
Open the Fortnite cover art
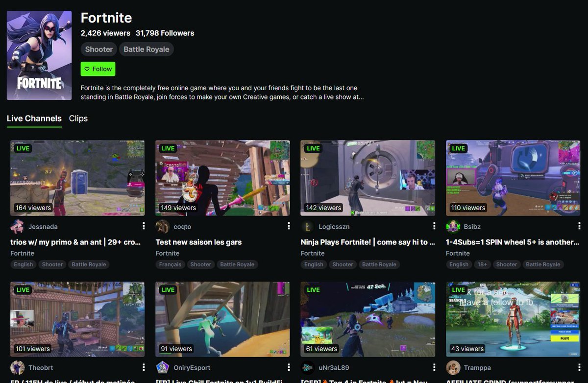(x=39, y=55)
